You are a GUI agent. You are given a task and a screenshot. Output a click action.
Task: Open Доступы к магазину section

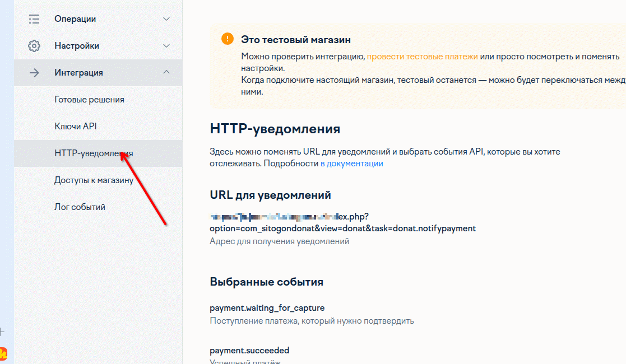pos(94,180)
